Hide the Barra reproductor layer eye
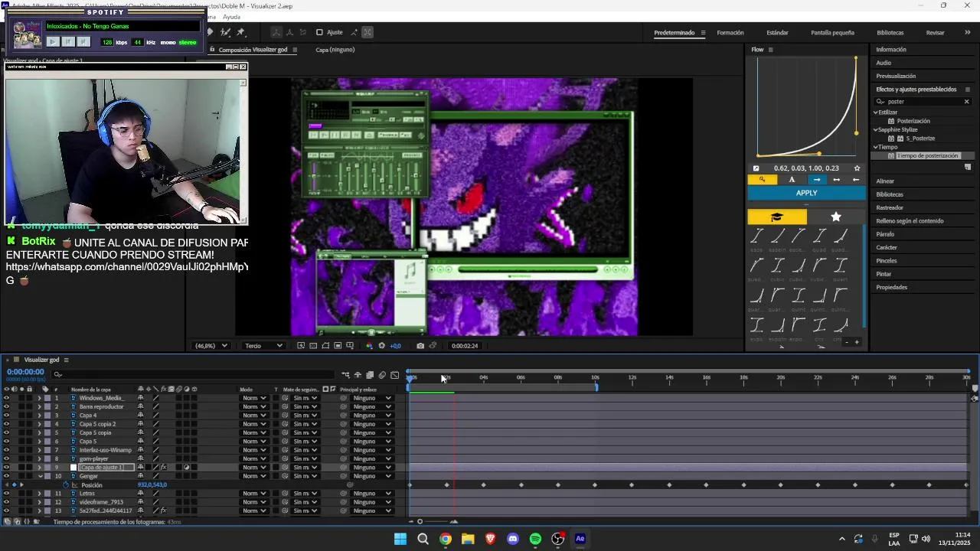This screenshot has width=980, height=551. [7, 406]
